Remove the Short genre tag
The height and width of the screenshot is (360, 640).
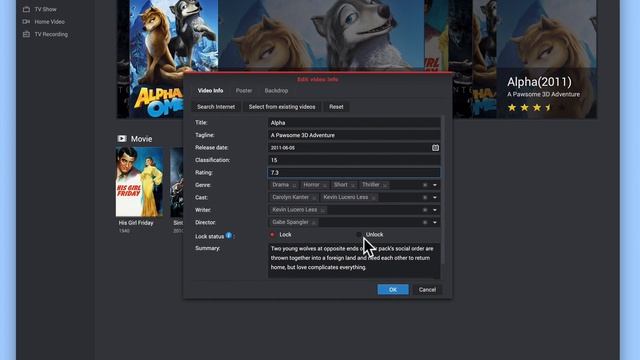(x=353, y=185)
